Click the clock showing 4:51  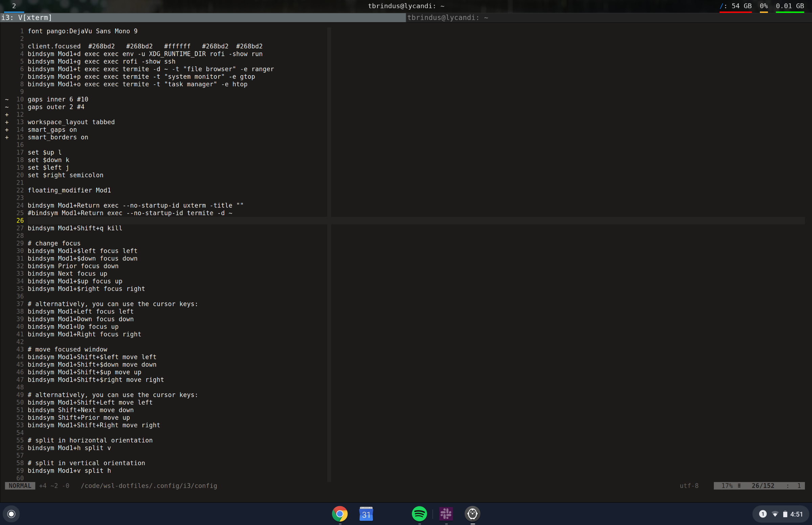[x=797, y=515]
